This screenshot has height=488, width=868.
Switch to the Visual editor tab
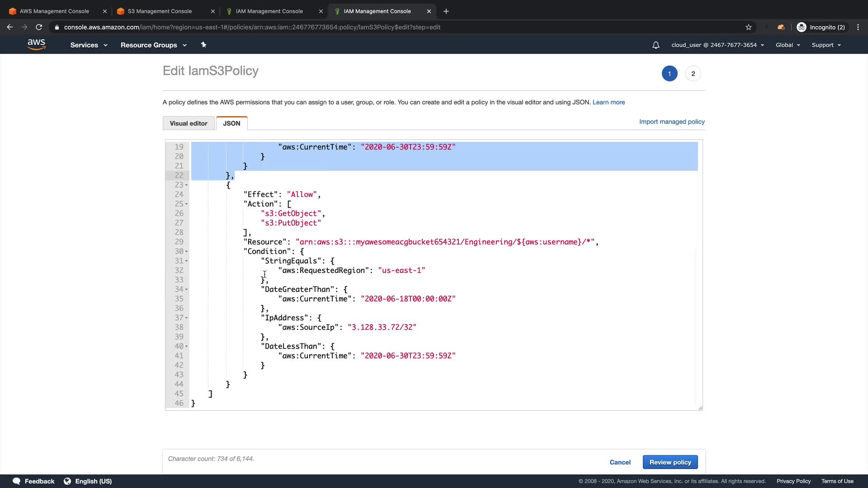click(x=189, y=123)
